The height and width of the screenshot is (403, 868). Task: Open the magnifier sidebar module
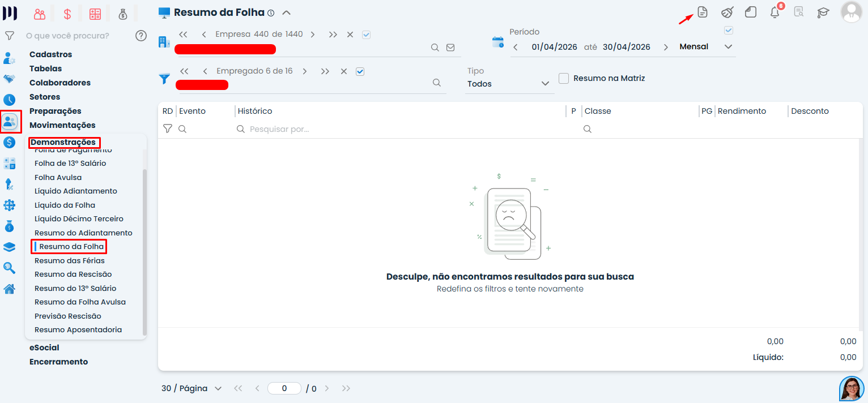[x=9, y=268]
